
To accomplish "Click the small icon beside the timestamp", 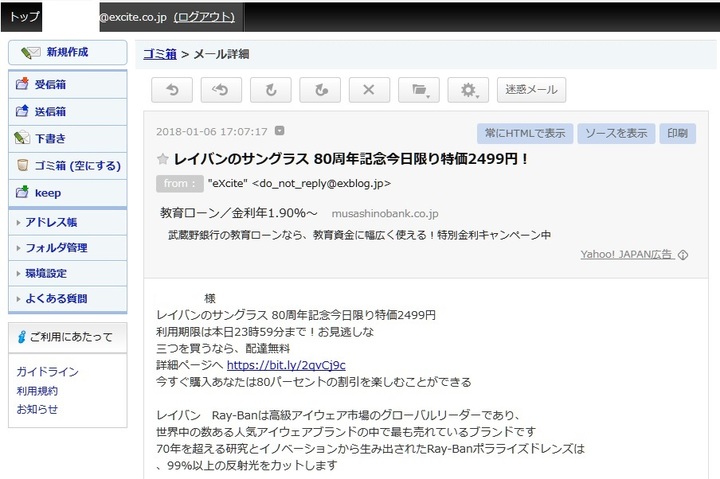I will [279, 131].
